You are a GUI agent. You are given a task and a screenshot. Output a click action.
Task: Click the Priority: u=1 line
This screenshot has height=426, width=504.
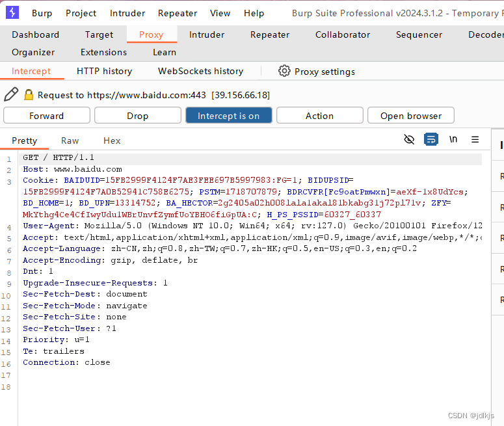(56, 339)
